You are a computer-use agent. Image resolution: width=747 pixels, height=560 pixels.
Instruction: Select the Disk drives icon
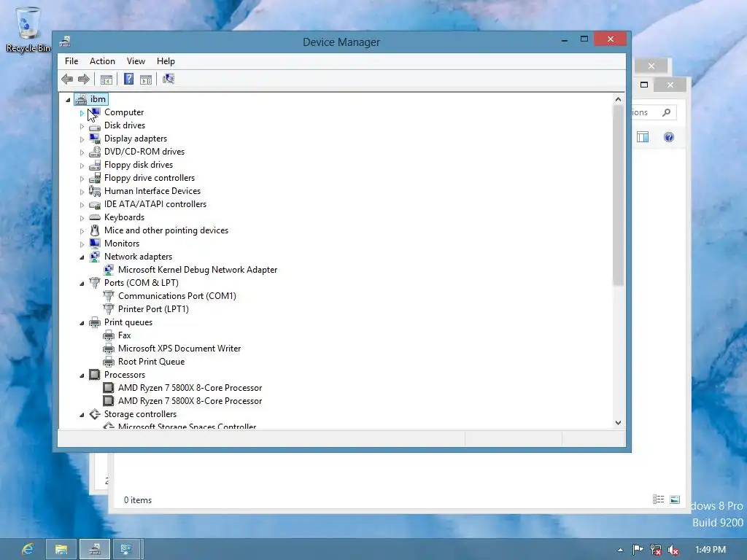[x=95, y=125]
